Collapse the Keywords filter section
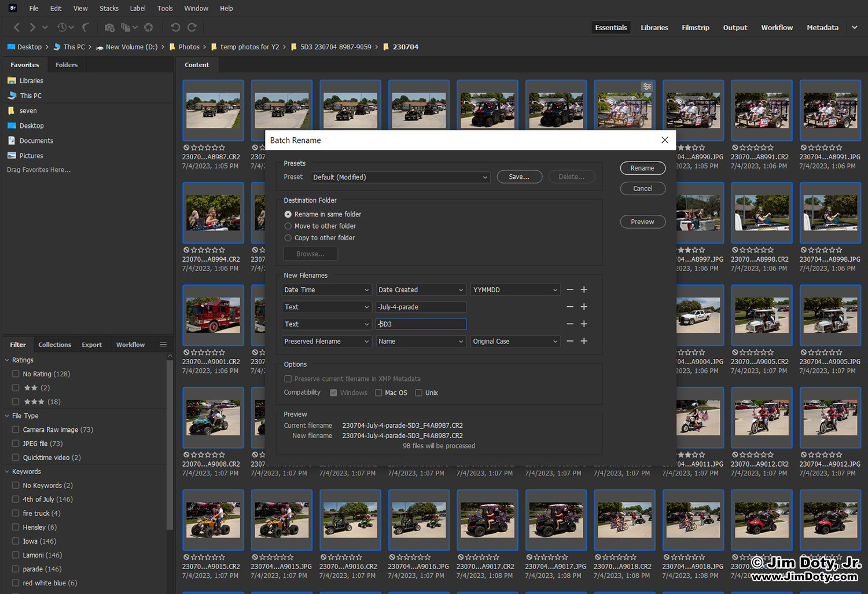Image resolution: width=868 pixels, height=594 pixels. 7,472
